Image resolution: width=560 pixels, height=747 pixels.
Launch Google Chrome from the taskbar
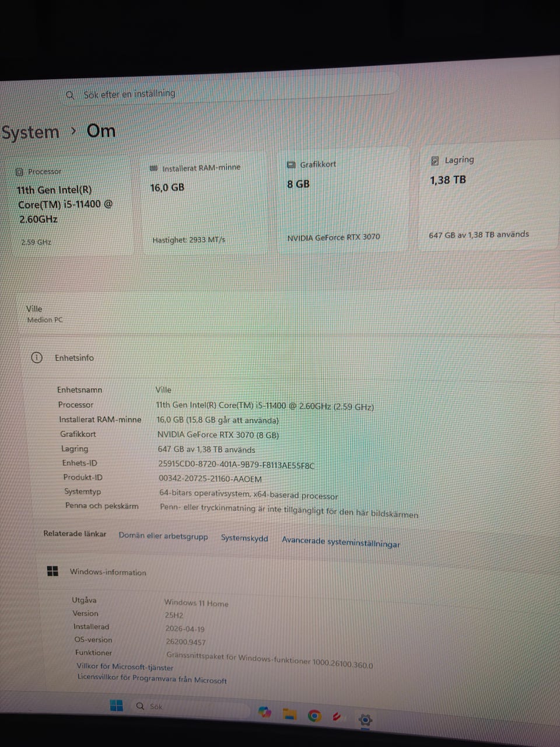[314, 715]
